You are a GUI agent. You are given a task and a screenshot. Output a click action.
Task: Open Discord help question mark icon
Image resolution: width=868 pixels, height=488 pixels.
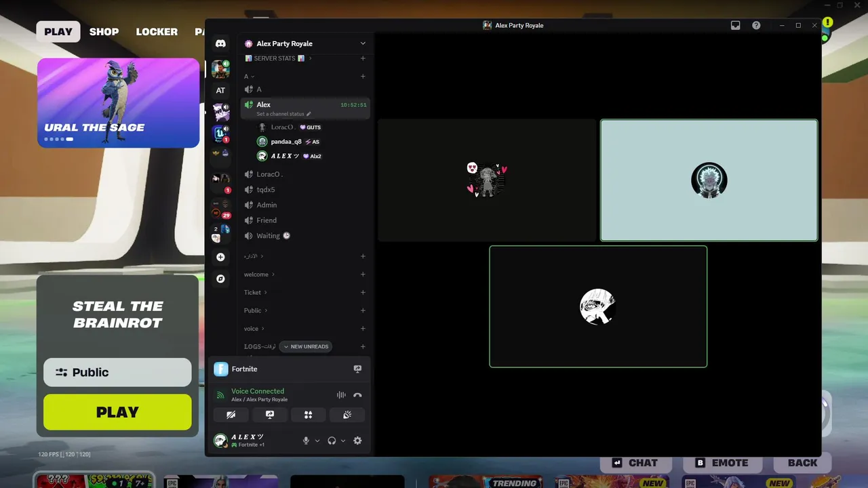(x=756, y=25)
